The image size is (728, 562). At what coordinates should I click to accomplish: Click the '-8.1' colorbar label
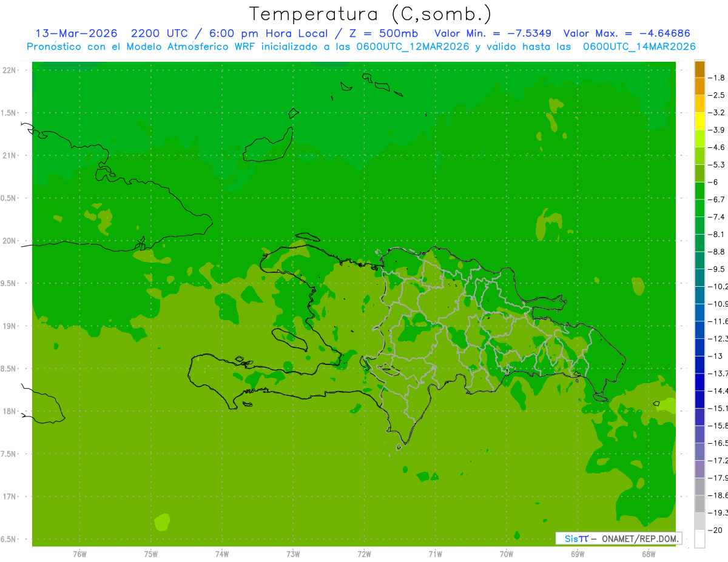coord(716,234)
